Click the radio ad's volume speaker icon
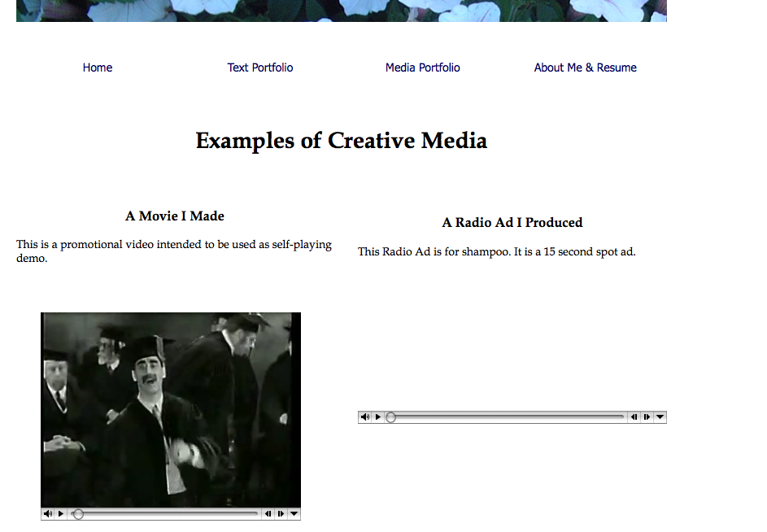This screenshot has height=532, width=767. [x=365, y=417]
